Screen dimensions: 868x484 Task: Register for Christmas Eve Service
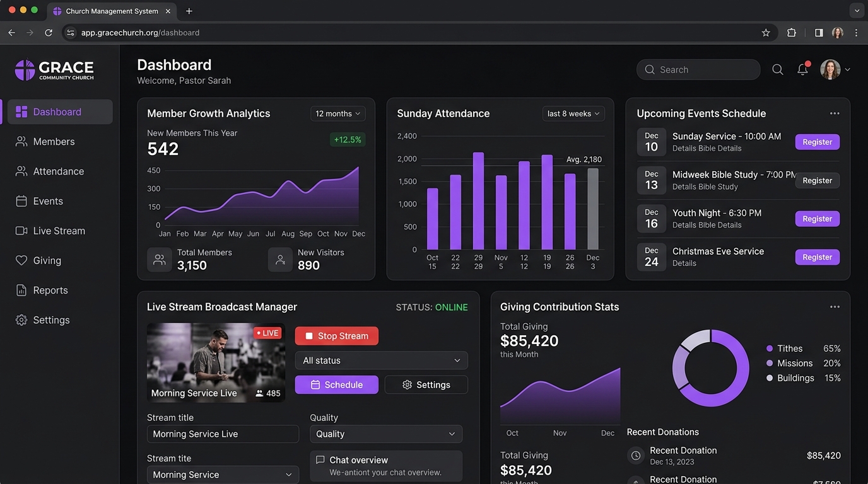817,257
